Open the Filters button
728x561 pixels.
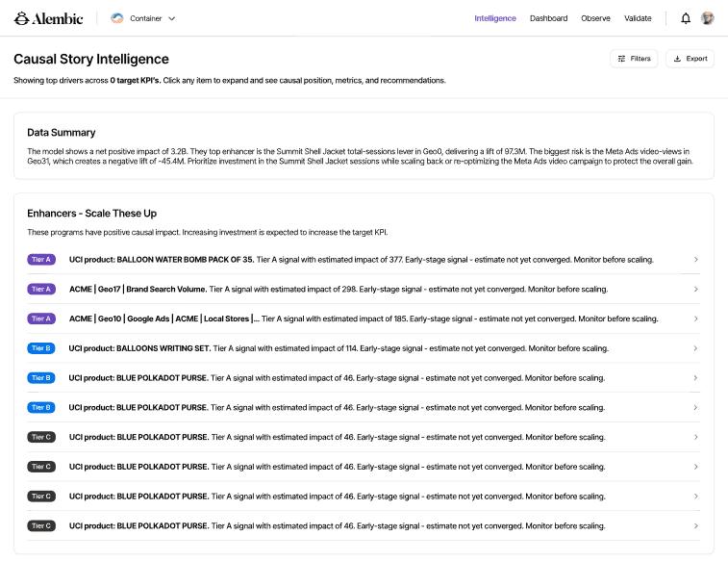pos(634,59)
